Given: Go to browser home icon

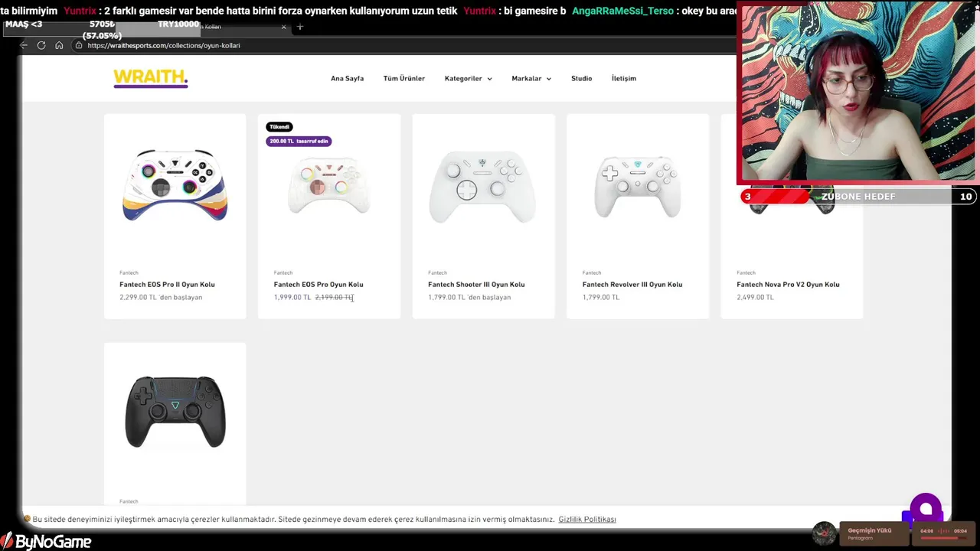Looking at the screenshot, I should click(x=59, y=45).
